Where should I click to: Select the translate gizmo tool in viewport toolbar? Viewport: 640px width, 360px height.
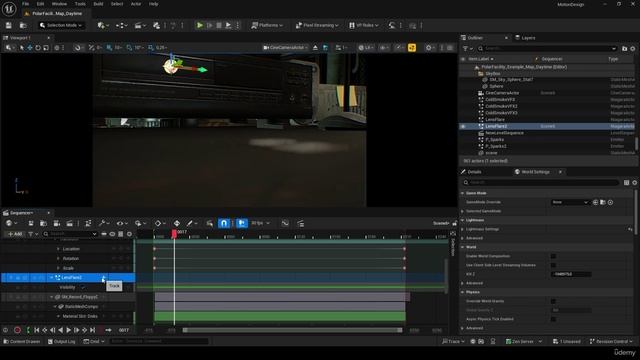click(30, 48)
